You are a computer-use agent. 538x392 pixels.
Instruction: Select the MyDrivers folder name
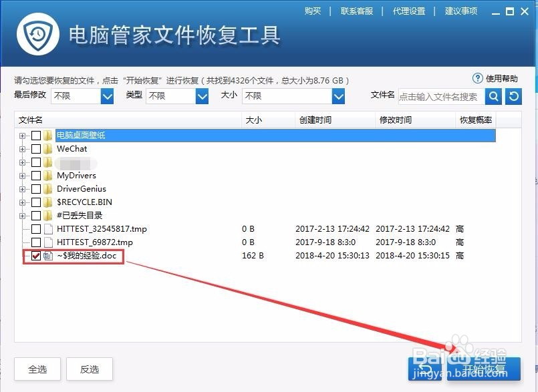tap(76, 176)
